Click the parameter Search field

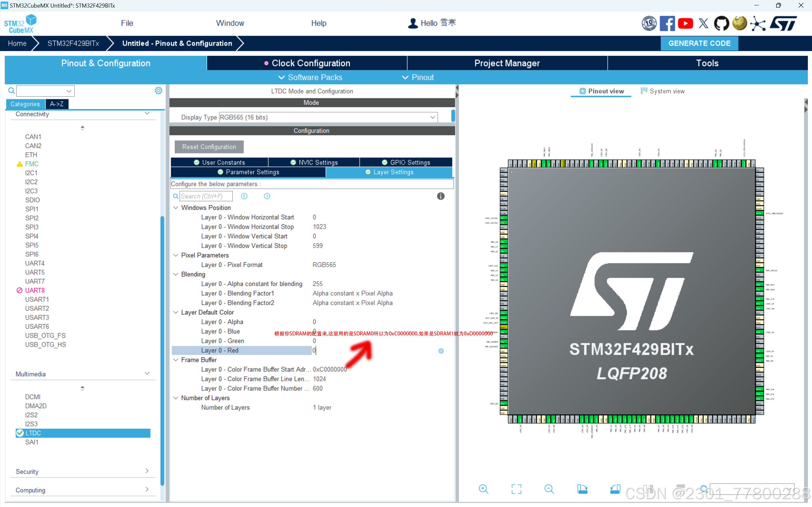point(206,196)
